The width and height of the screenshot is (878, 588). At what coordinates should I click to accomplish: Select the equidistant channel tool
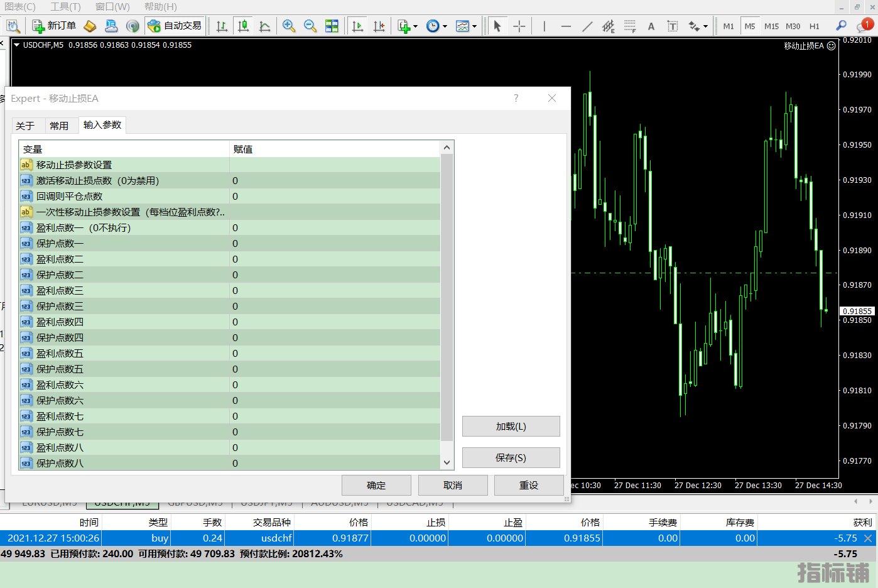(x=608, y=26)
